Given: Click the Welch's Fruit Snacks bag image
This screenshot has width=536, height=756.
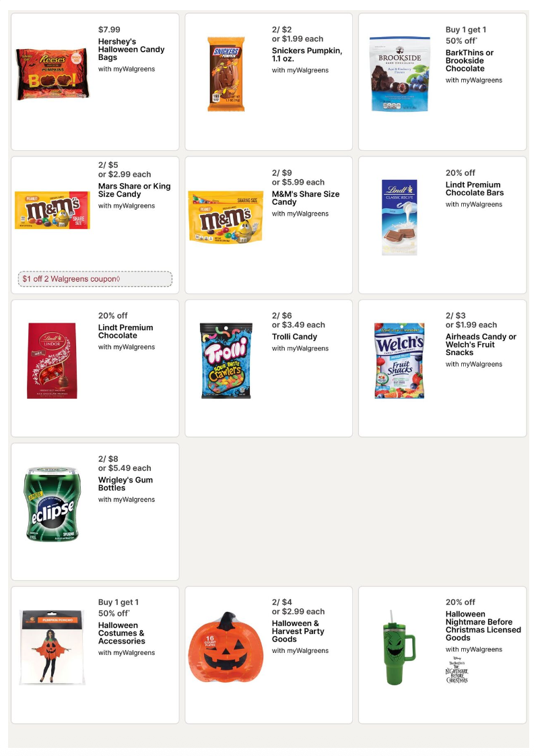Looking at the screenshot, I should (x=399, y=360).
